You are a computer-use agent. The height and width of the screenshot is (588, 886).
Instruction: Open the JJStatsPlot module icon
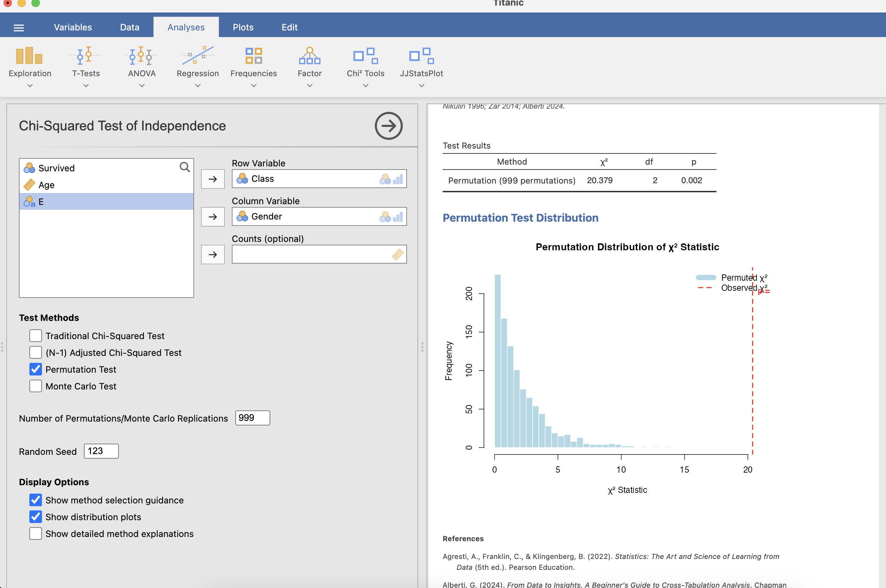click(x=421, y=56)
